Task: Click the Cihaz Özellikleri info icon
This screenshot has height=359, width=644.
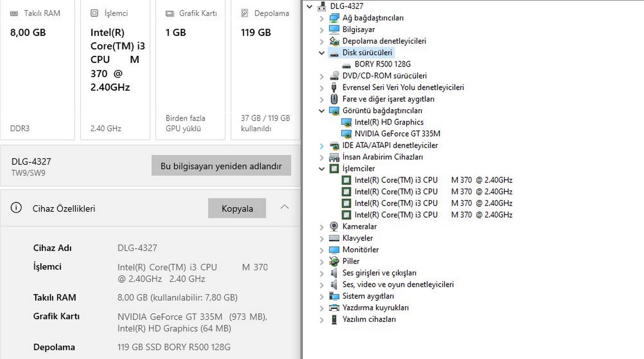Action: pyautogui.click(x=16, y=208)
